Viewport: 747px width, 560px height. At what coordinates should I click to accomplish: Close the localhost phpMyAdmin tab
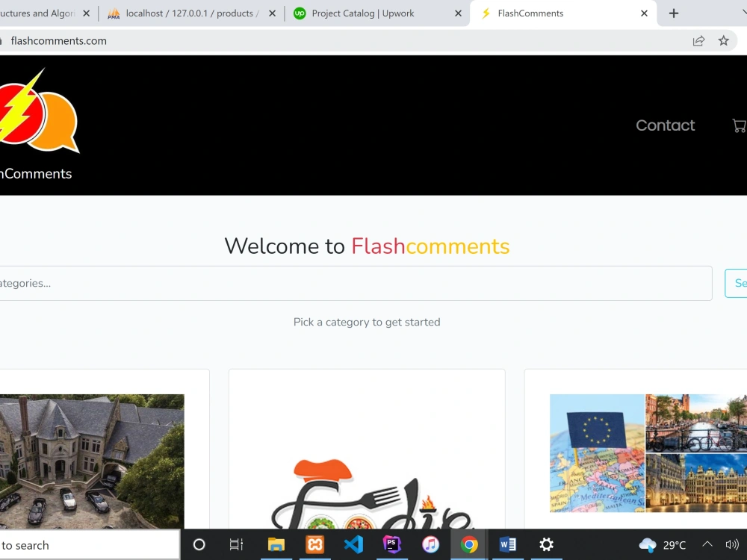point(272,13)
